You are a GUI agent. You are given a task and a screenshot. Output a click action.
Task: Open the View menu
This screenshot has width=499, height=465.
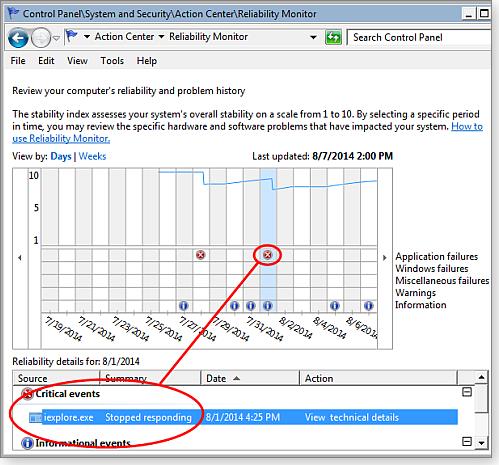pyautogui.click(x=77, y=61)
